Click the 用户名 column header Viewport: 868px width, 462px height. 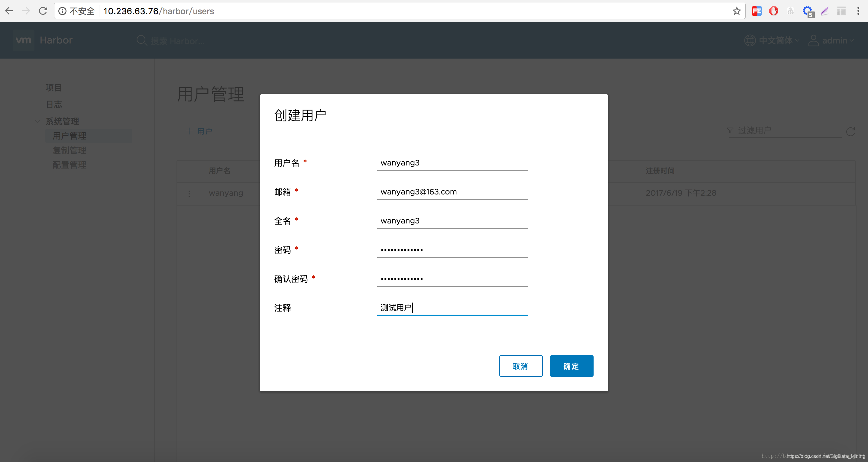click(219, 171)
